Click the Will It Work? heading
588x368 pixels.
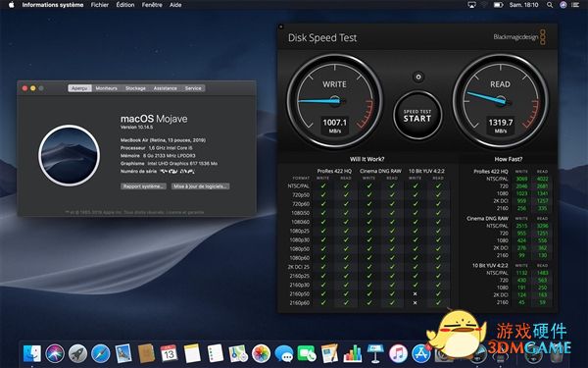(367, 159)
